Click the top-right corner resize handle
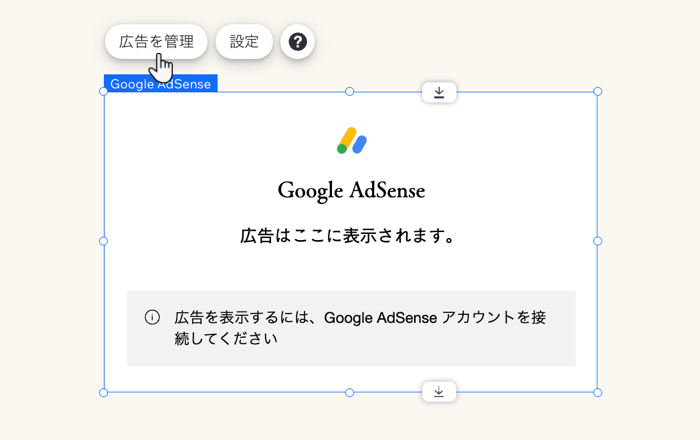The height and width of the screenshot is (440, 700). [598, 92]
